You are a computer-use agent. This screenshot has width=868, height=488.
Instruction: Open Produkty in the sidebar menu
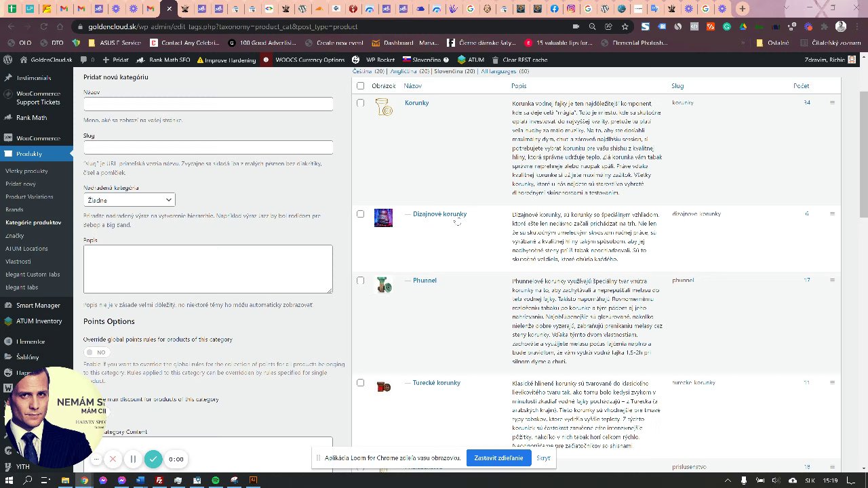(x=37, y=154)
